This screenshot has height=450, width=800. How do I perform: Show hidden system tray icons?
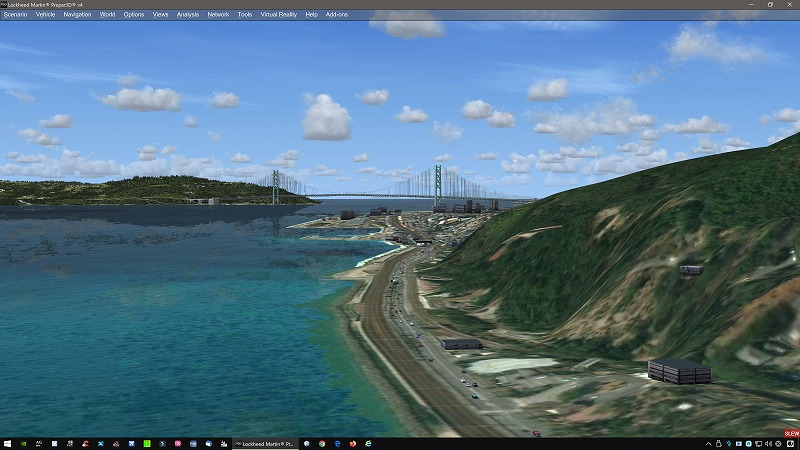coord(709,444)
